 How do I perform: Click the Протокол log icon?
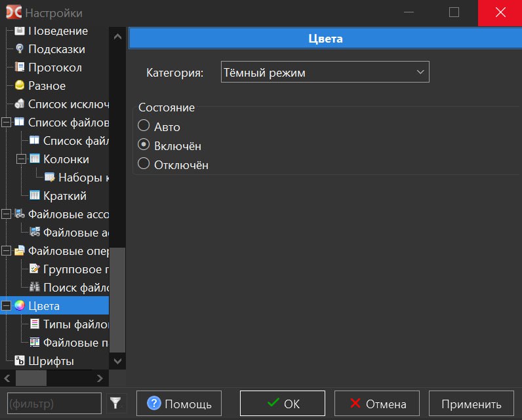click(x=20, y=67)
